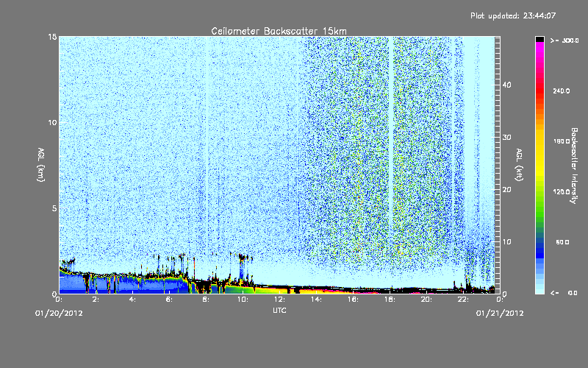Click the colorbar value 240.0
The height and width of the screenshot is (368, 588).
tap(562, 91)
